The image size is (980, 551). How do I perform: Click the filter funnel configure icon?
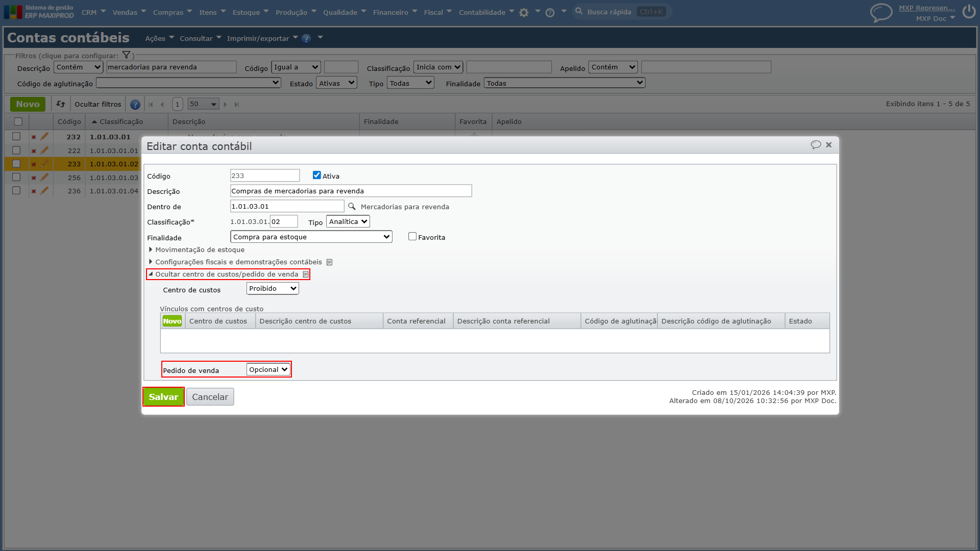point(126,55)
